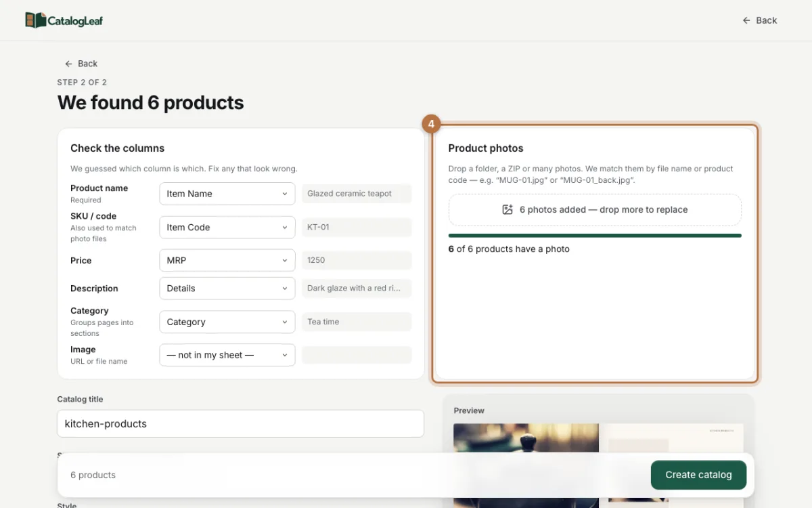Open the Description dropdown showing Details

click(x=227, y=288)
